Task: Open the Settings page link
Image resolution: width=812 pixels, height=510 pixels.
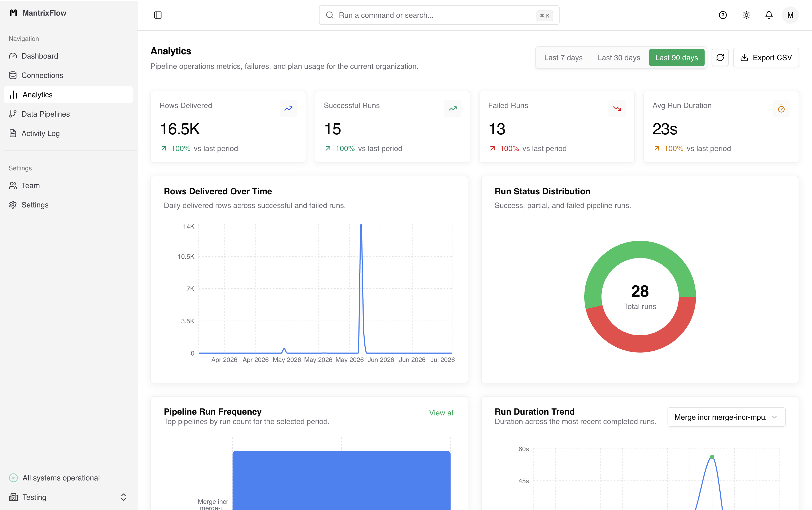Action: (68, 205)
